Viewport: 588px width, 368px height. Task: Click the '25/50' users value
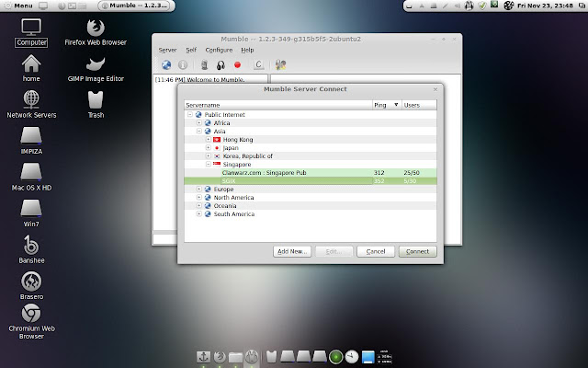pos(412,173)
